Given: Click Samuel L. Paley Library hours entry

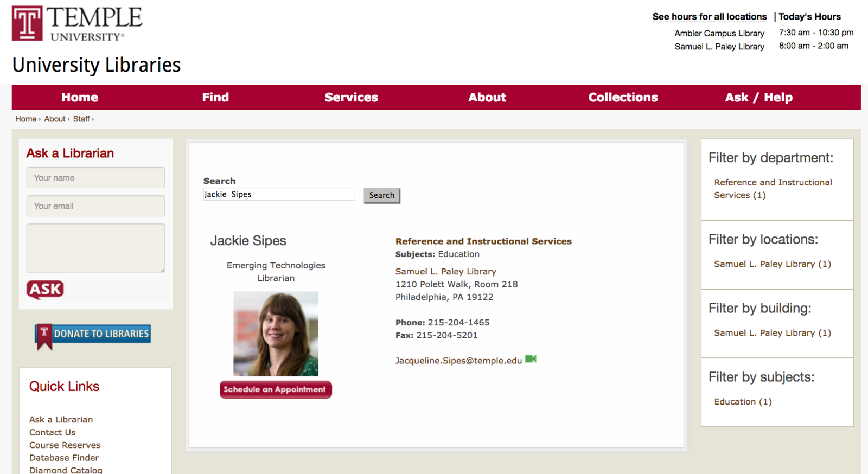Looking at the screenshot, I should [719, 47].
